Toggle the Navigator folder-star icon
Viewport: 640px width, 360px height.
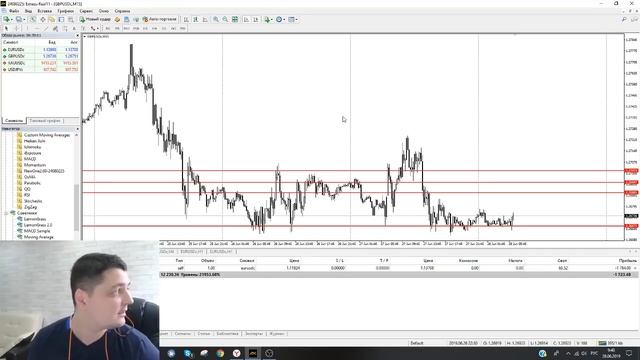(x=51, y=19)
